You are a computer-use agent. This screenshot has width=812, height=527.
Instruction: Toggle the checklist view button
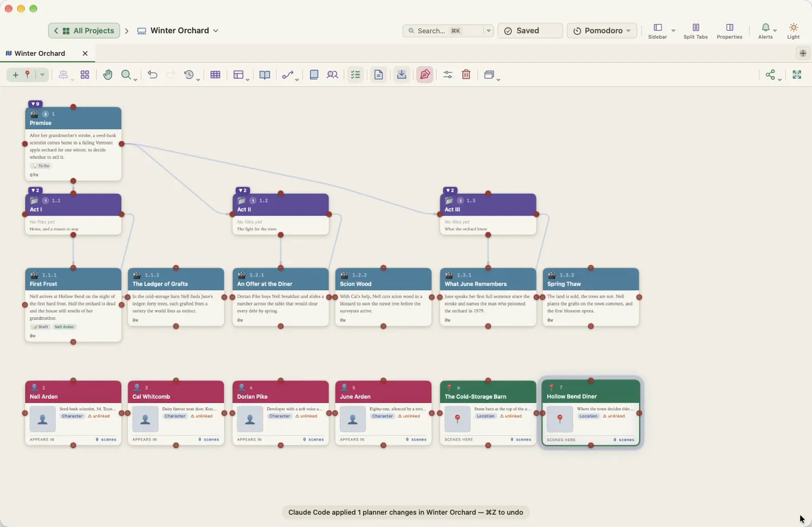point(356,75)
